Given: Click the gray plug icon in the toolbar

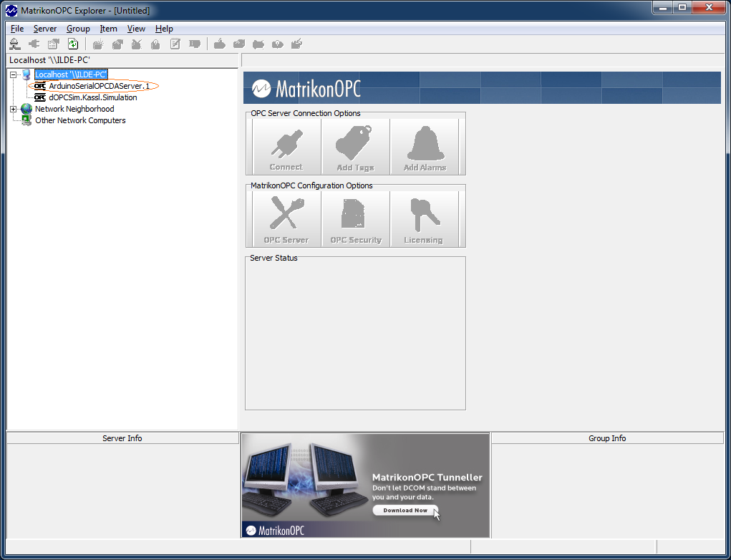Looking at the screenshot, I should click(34, 44).
